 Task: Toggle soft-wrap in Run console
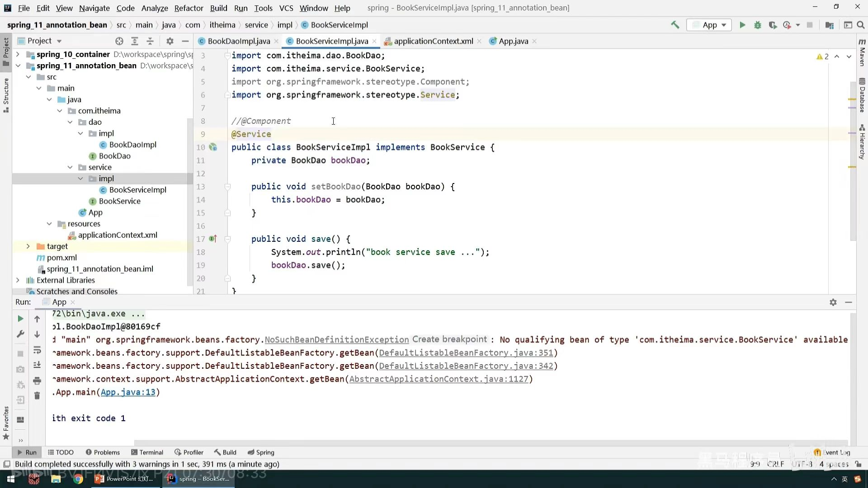(x=37, y=350)
